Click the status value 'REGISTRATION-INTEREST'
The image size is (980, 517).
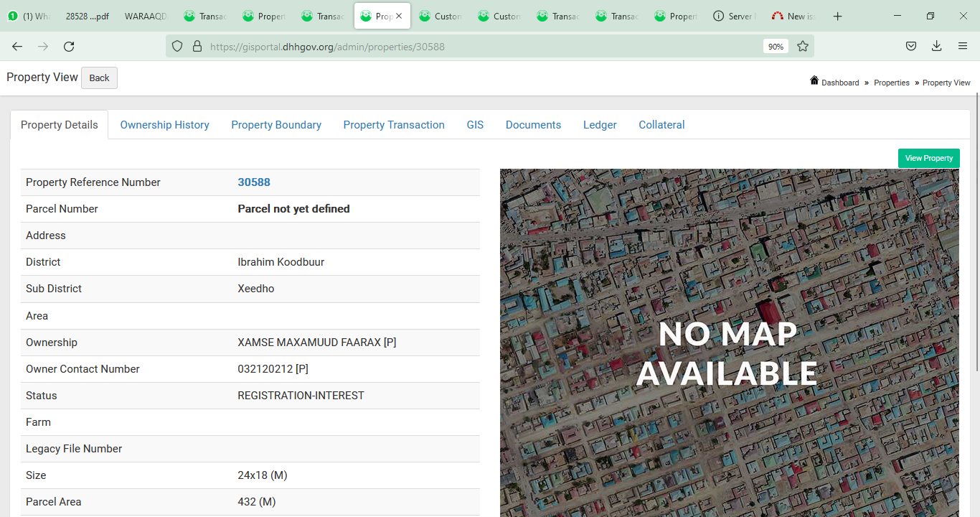[x=301, y=396]
